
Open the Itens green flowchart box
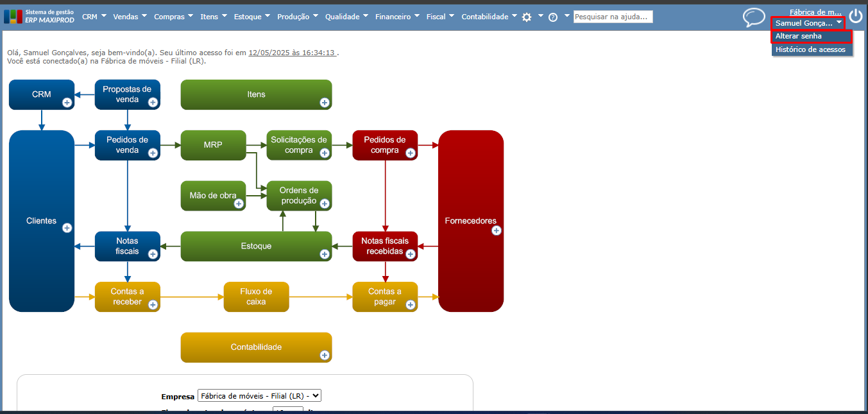pos(256,94)
